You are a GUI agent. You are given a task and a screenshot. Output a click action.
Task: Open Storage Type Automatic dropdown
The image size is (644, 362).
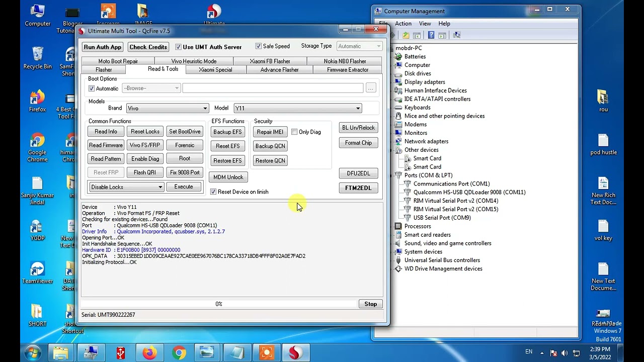[359, 46]
